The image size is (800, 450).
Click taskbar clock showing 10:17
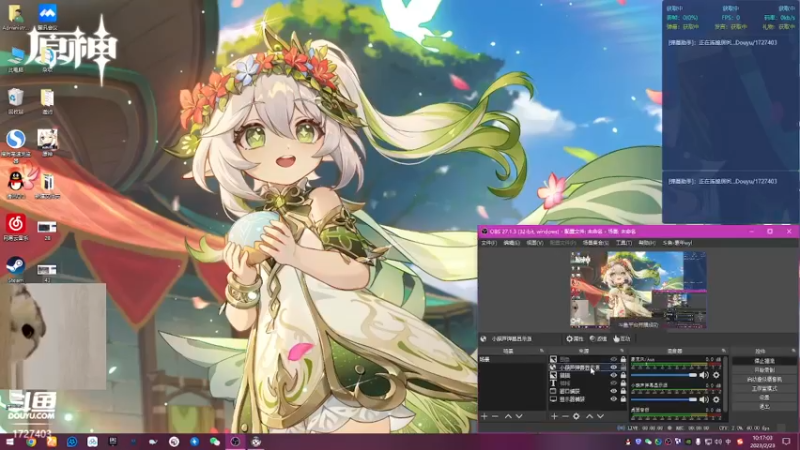[x=762, y=442]
